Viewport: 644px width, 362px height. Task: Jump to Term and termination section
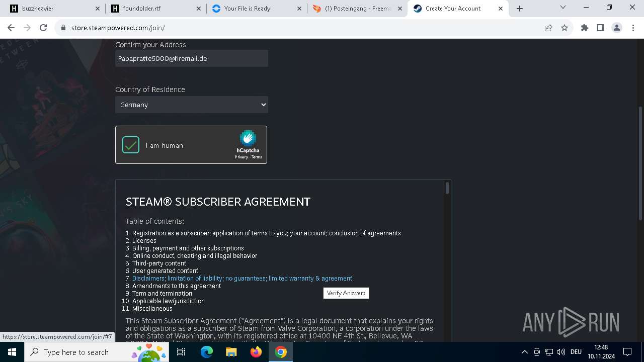[162, 293]
